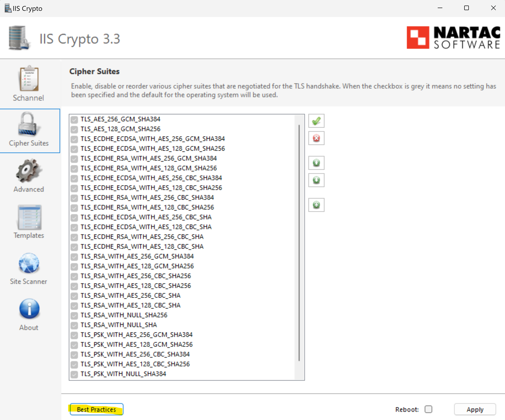
Task: Select the TLS_ECDHE_RSA_WITH_AES_256_GCM_SHA384 list entry
Action: 148,158
